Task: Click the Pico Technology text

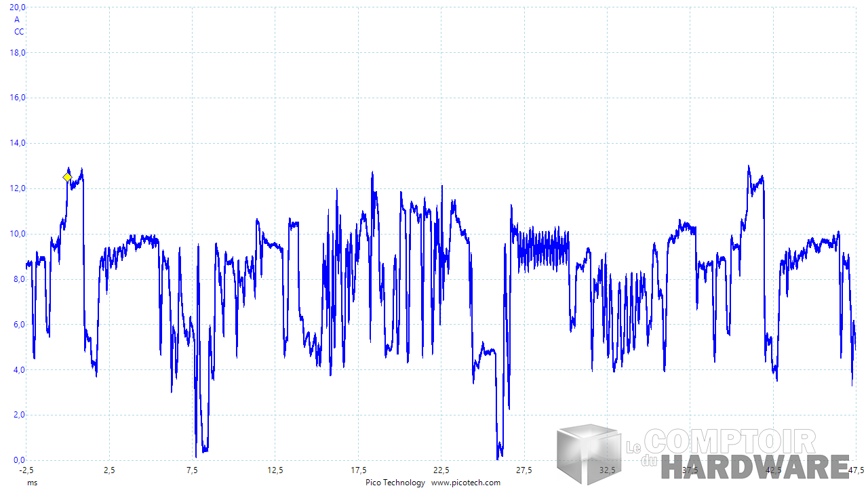Action: (395, 483)
